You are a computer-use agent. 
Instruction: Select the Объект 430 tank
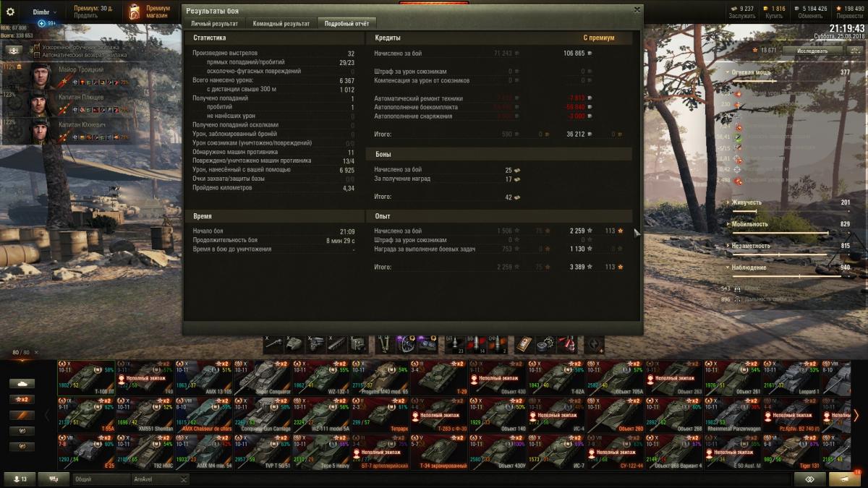(x=498, y=377)
